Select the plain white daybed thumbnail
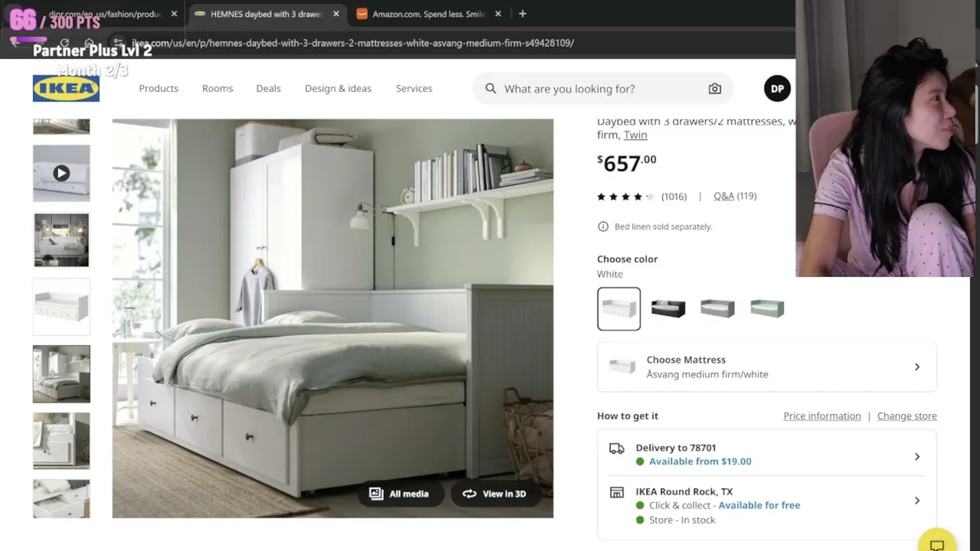 pos(61,307)
